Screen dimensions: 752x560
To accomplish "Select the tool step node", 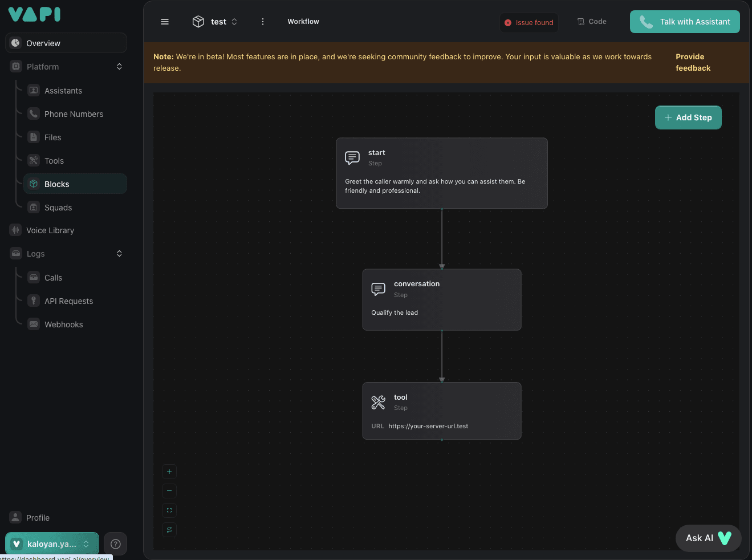I will click(x=442, y=411).
